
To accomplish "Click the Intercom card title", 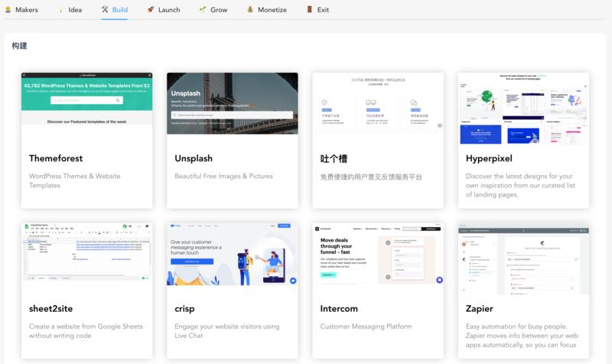I will pos(339,309).
